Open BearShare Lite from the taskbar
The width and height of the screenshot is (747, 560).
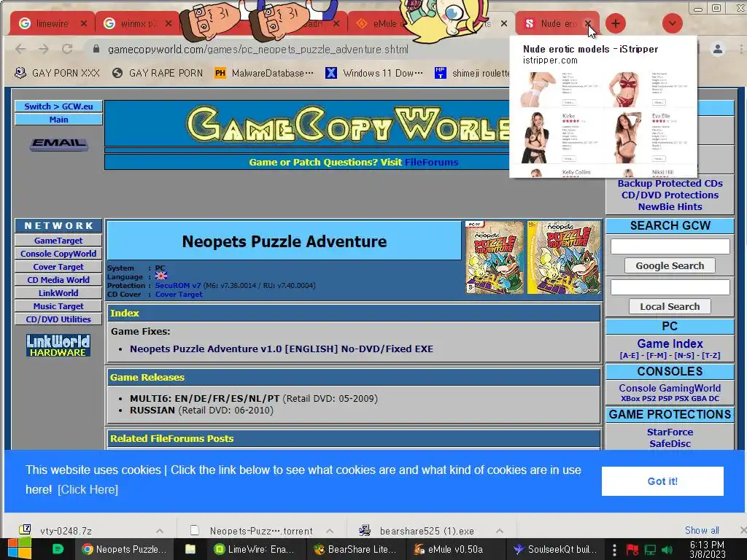[x=355, y=549]
